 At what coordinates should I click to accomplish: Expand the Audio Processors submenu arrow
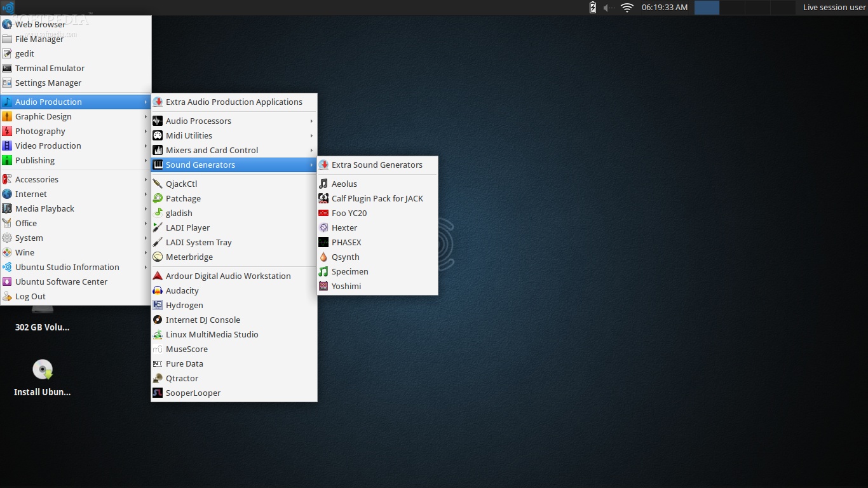pyautogui.click(x=311, y=121)
